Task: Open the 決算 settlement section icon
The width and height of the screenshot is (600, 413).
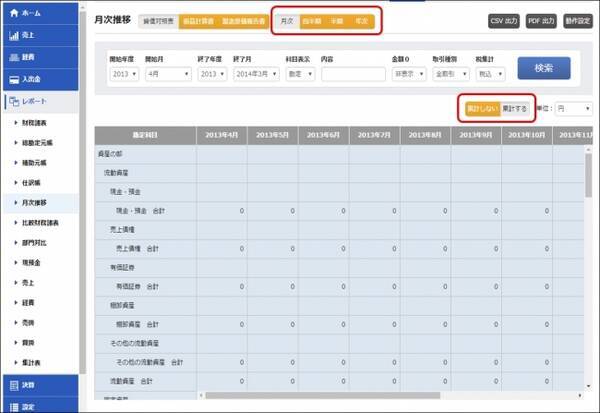Action: (x=12, y=384)
